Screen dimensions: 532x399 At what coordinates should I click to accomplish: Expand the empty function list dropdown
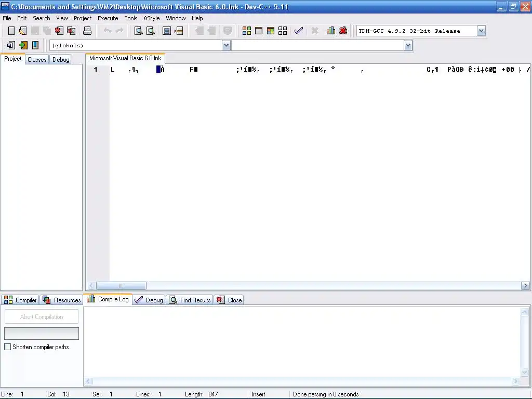click(408, 46)
